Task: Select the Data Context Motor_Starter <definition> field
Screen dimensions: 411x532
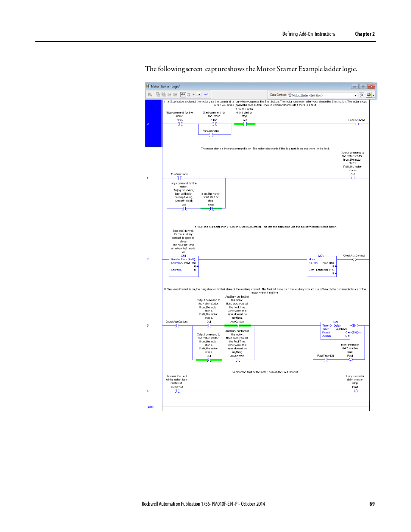Action: [322, 95]
